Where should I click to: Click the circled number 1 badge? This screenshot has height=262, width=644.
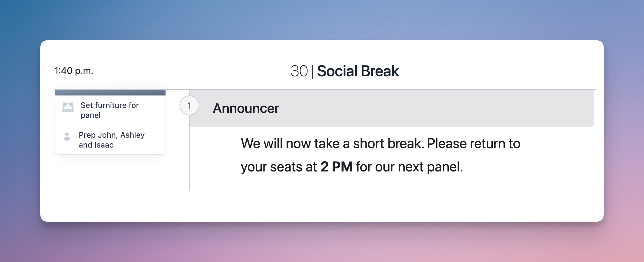click(189, 105)
